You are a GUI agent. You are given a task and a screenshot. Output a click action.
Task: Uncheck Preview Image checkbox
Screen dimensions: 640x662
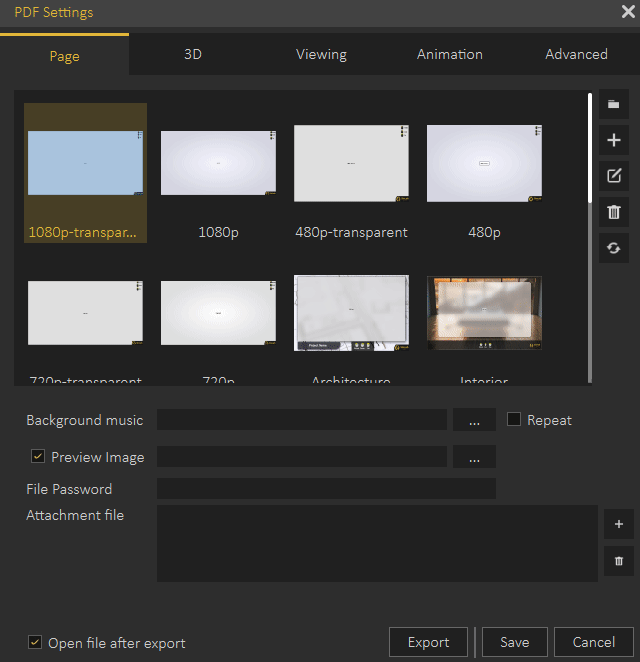(38, 457)
